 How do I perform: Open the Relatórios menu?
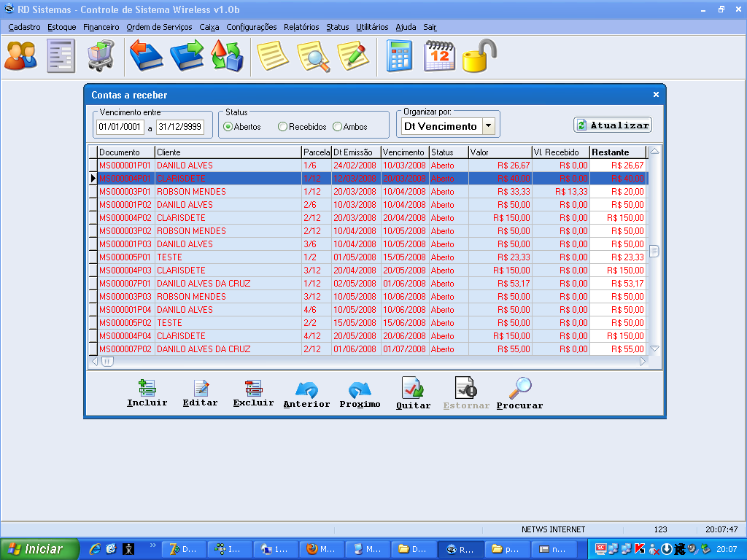(301, 27)
